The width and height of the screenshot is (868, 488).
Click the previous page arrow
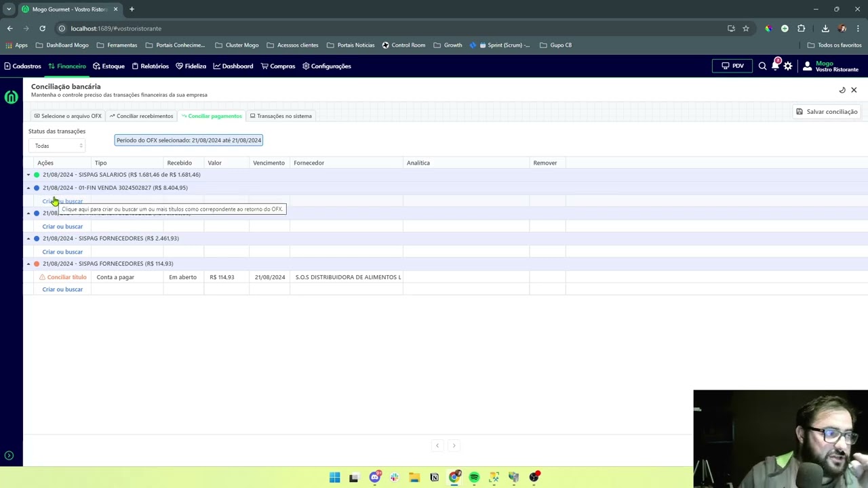pos(437,445)
